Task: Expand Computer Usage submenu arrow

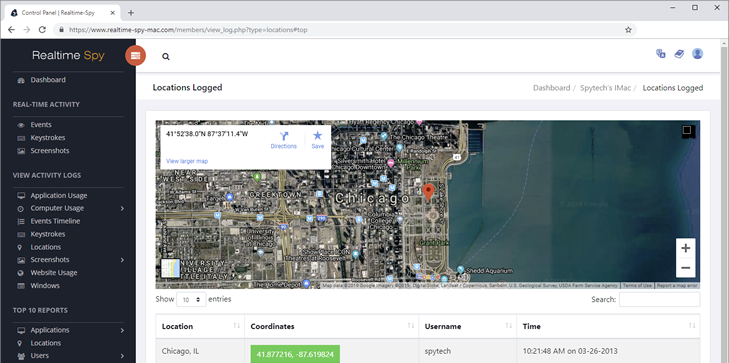Action: pos(122,209)
